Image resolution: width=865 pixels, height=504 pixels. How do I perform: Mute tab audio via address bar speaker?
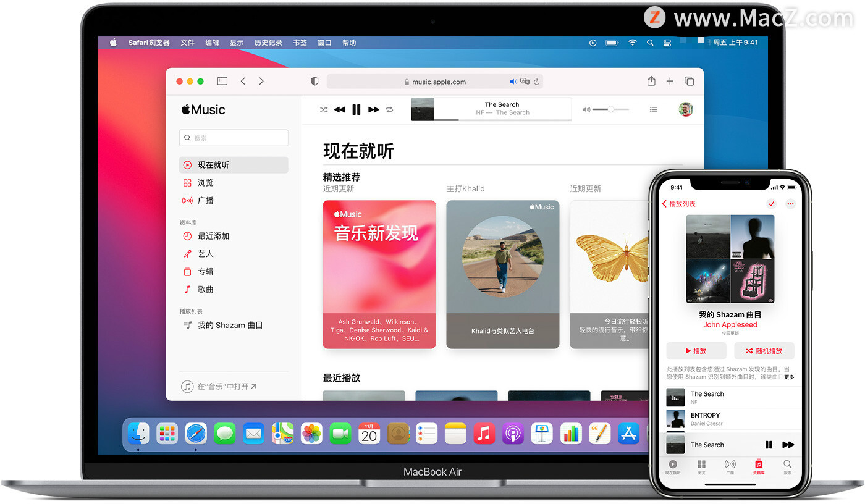pyautogui.click(x=513, y=82)
